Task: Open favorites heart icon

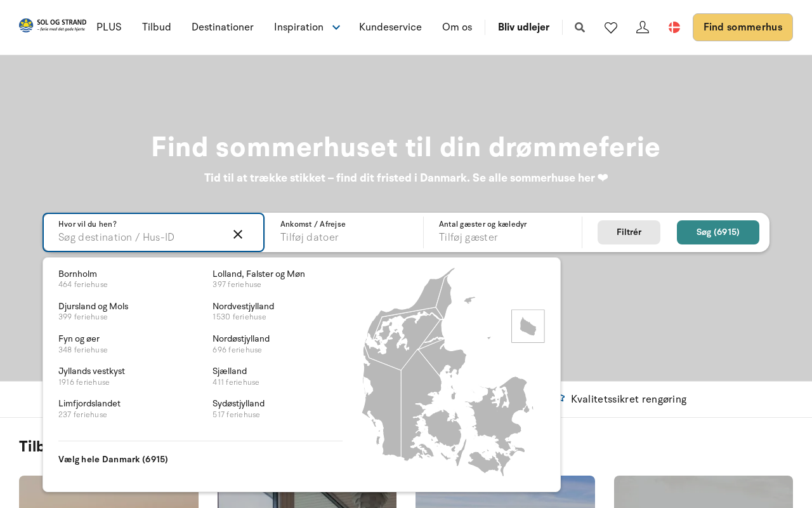Action: 611,27
